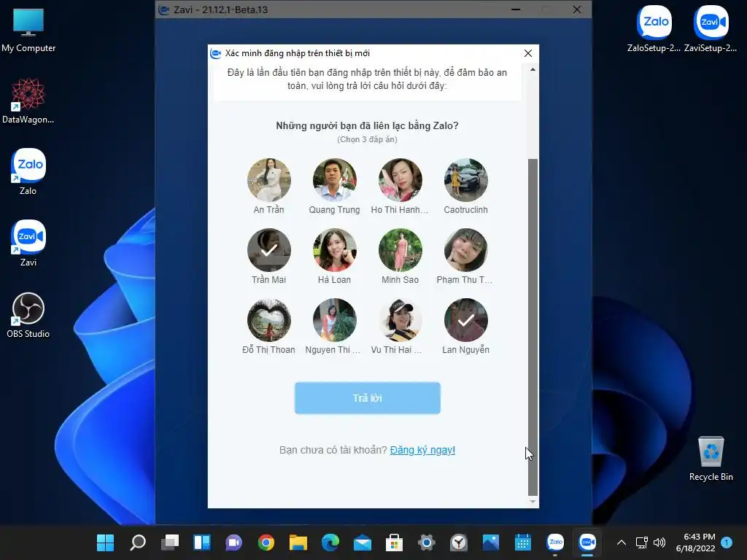Open the clock app on taskbar
The width and height of the screenshot is (747, 560).
coord(459,542)
